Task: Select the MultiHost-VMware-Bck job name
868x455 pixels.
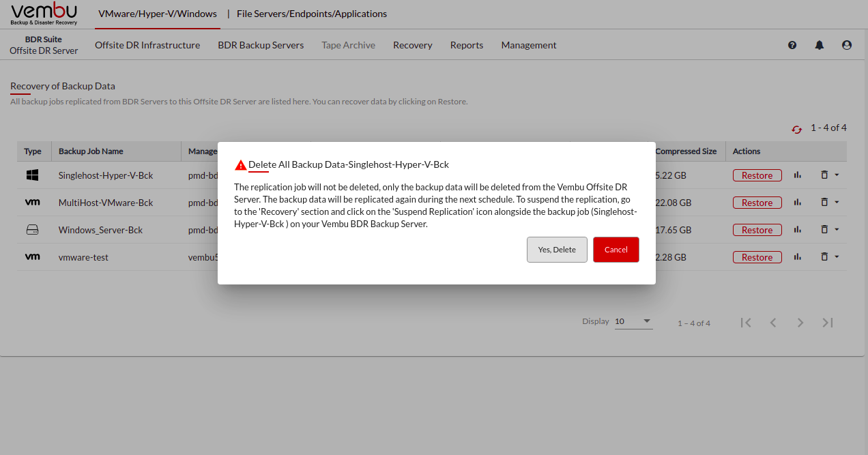Action: (106, 203)
